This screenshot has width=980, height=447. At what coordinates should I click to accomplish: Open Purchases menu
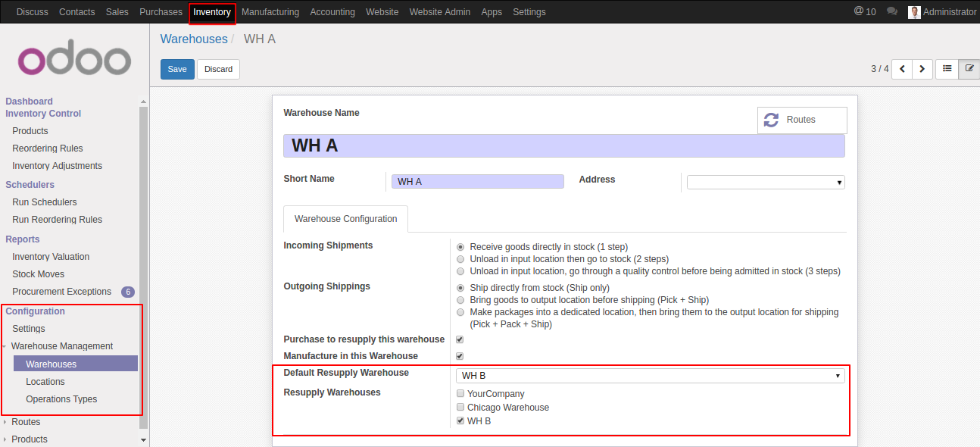pos(161,12)
